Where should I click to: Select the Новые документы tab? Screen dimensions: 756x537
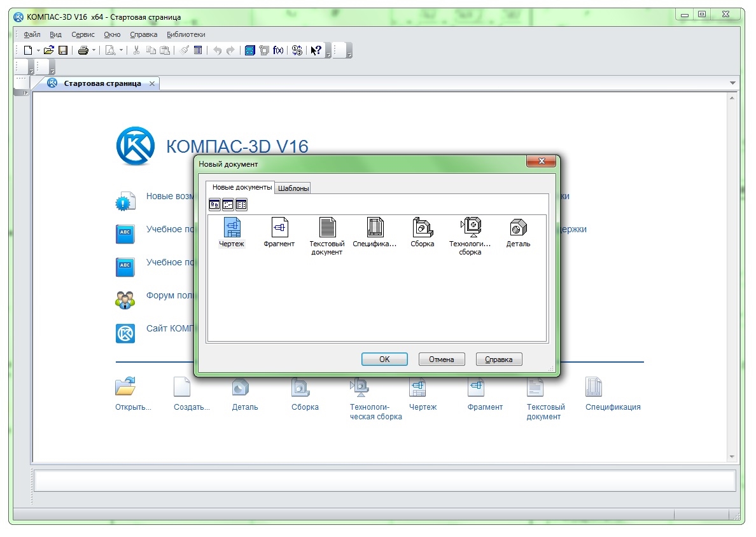(x=241, y=187)
